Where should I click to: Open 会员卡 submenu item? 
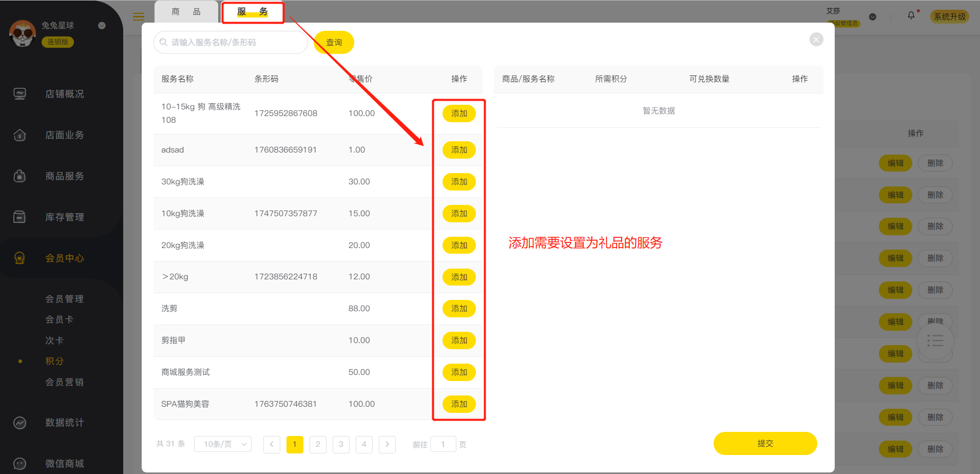(x=60, y=319)
